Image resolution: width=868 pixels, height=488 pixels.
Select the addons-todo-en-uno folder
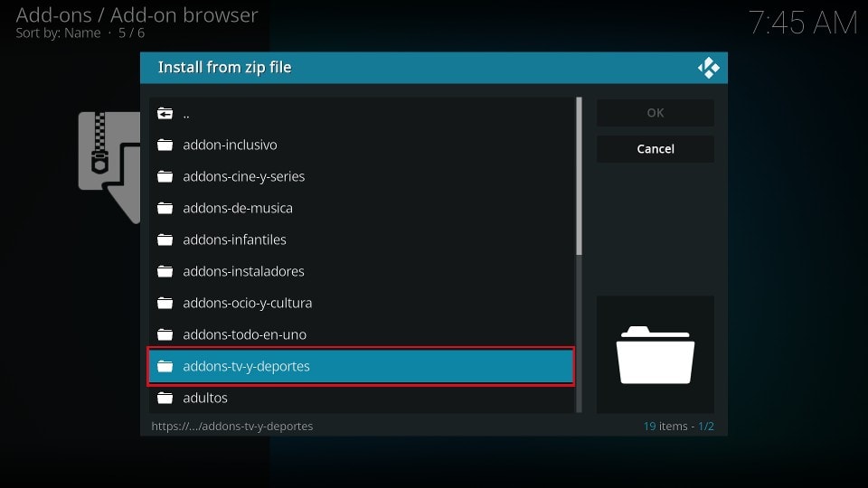tap(362, 334)
